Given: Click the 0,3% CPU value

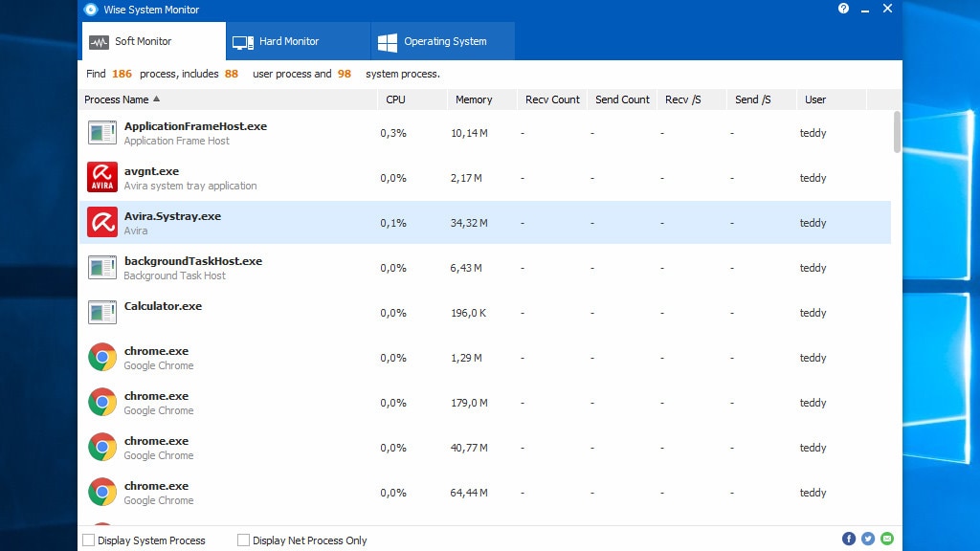Looking at the screenshot, I should tap(393, 133).
